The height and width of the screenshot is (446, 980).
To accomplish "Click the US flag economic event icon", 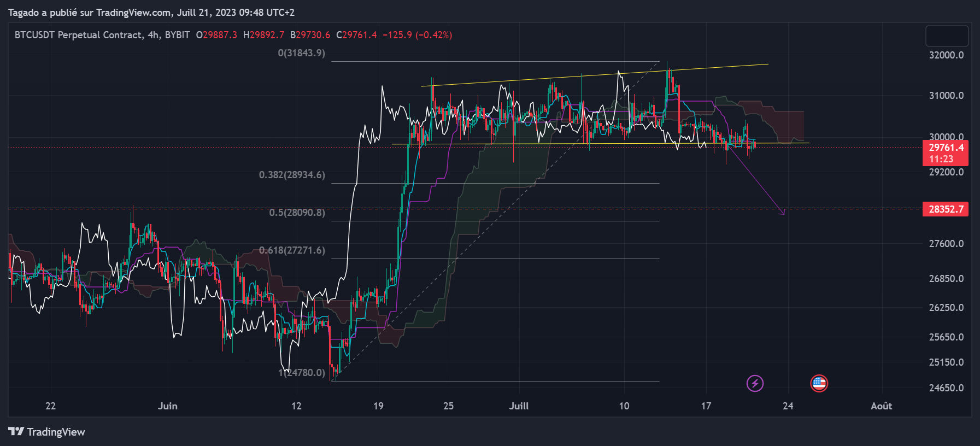I will click(x=819, y=384).
